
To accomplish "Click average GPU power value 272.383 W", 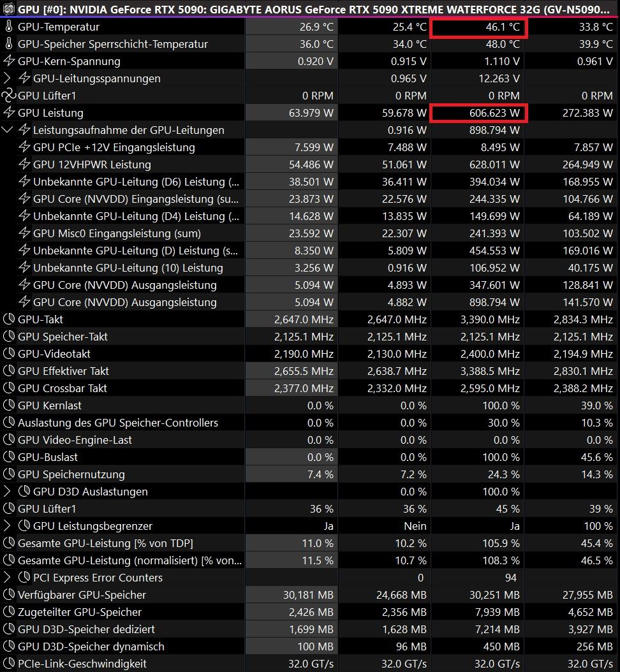I will [587, 113].
